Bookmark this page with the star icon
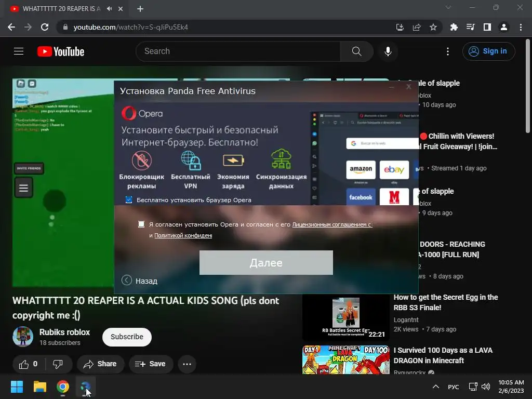532x399 pixels. click(x=433, y=27)
